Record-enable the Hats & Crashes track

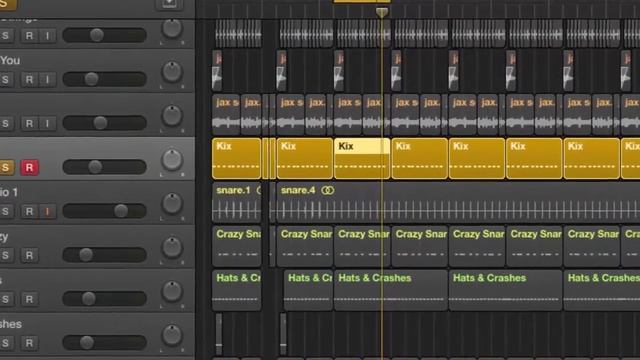click(29, 299)
